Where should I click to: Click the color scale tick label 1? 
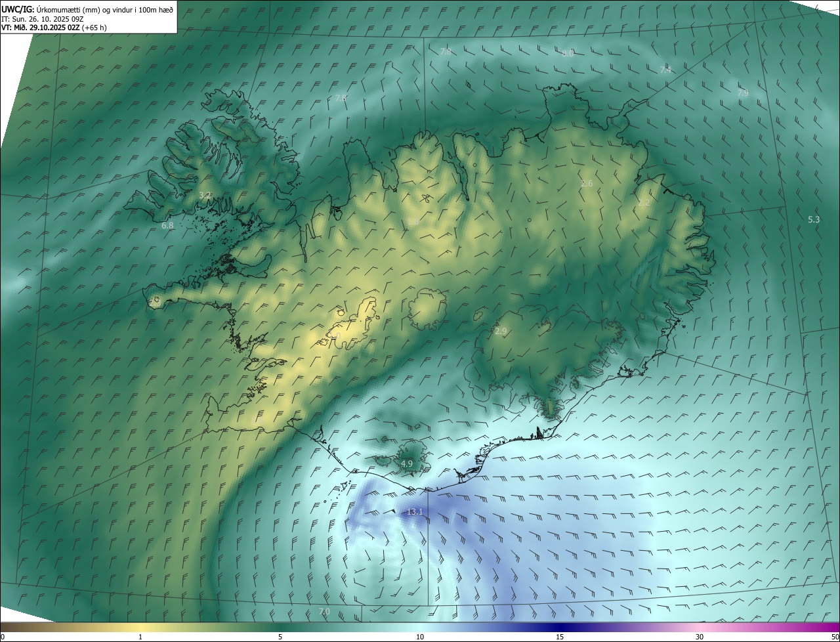[140, 637]
